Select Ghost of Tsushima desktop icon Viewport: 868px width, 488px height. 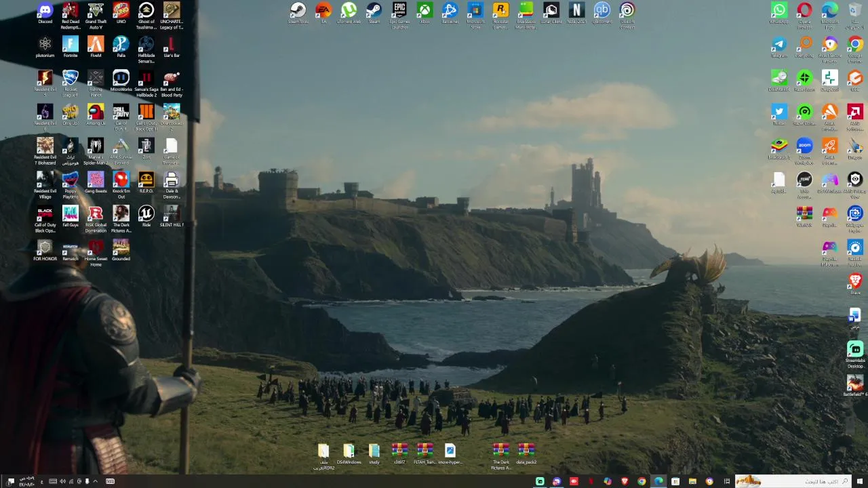[x=146, y=16]
